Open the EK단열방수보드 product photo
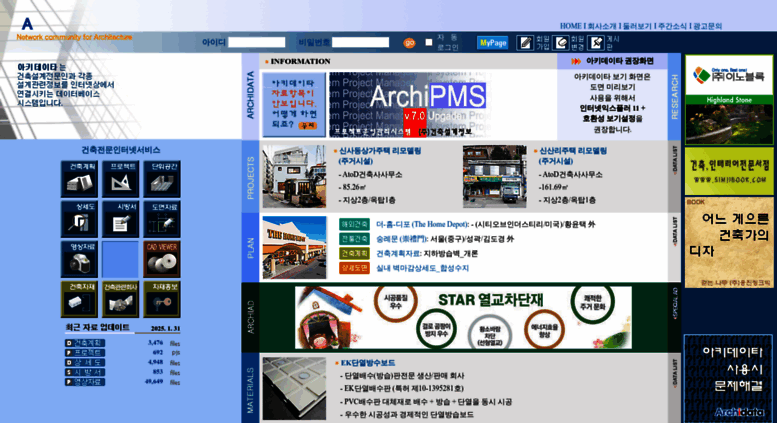Image resolution: width=777 pixels, height=423 pixels. [294, 389]
